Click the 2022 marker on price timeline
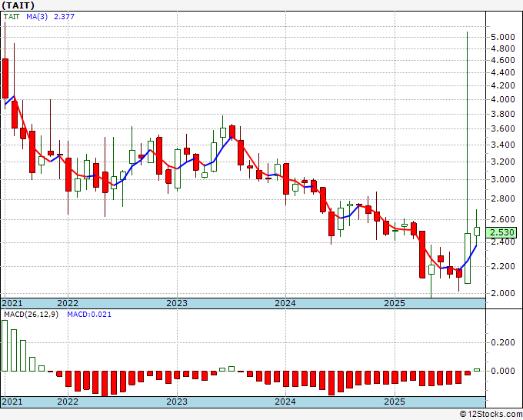The height and width of the screenshot is (420, 523). 68,303
